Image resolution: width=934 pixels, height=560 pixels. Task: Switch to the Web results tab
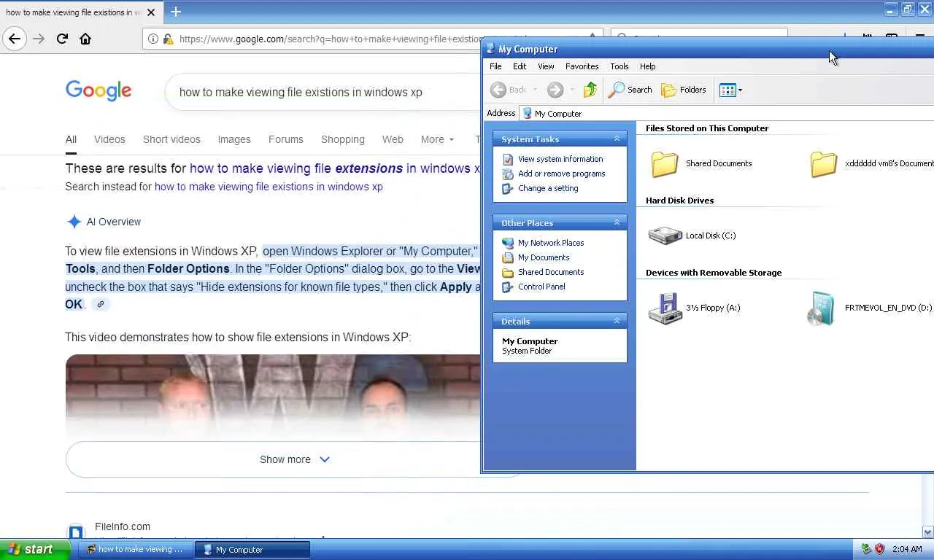pos(393,139)
